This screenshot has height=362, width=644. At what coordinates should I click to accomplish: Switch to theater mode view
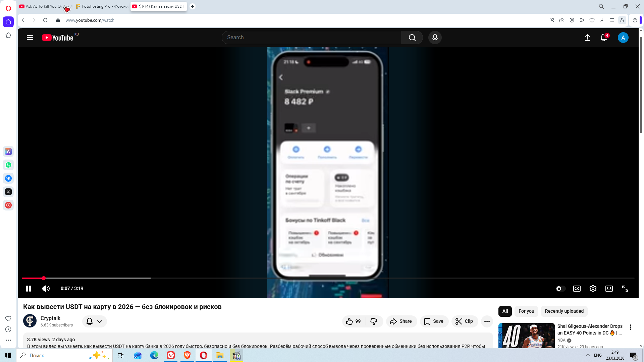click(x=609, y=289)
